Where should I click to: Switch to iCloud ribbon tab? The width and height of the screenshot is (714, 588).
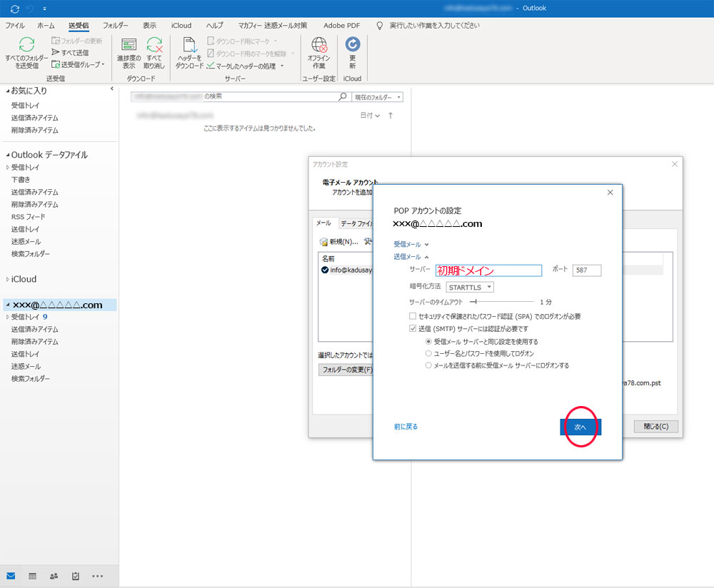181,26
